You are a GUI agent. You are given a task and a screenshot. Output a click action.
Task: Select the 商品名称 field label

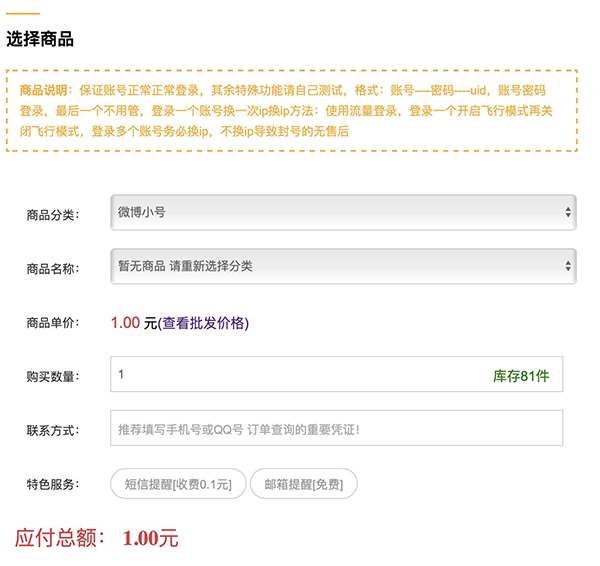tap(52, 268)
